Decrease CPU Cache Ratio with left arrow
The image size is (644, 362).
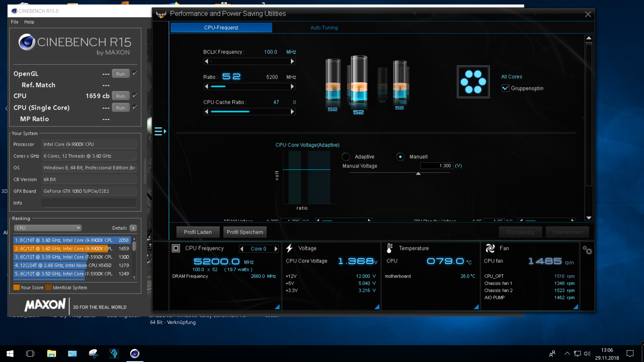206,111
